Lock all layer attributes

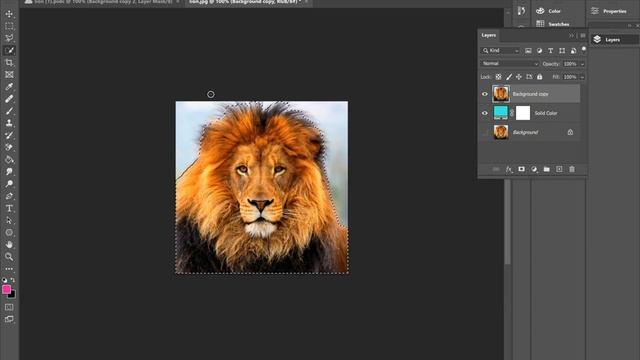coord(540,77)
